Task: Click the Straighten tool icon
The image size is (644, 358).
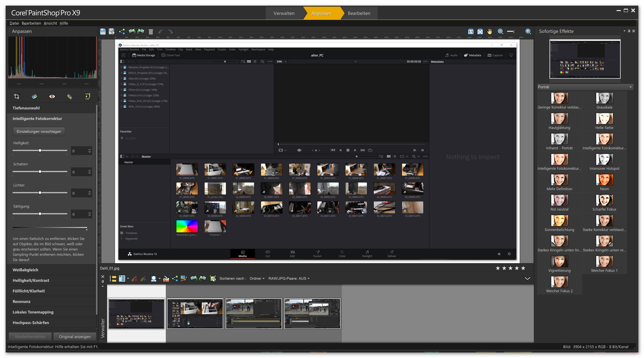Action: 34,96
